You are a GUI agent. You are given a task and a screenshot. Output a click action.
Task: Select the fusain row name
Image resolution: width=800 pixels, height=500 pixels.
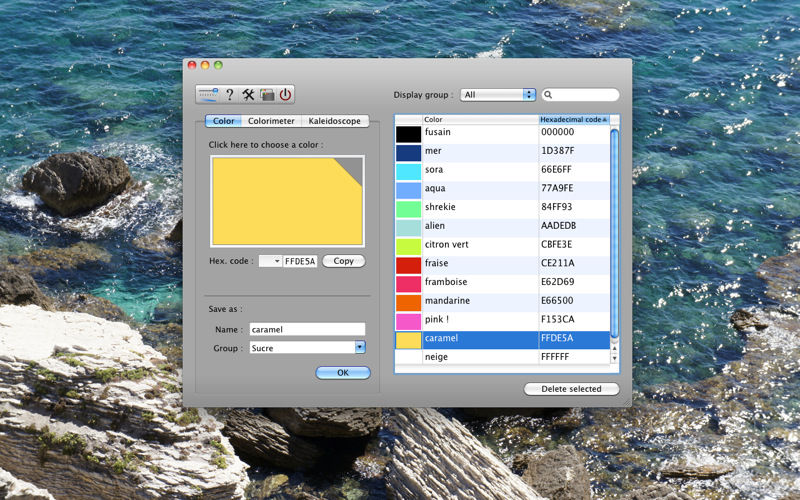pyautogui.click(x=438, y=132)
